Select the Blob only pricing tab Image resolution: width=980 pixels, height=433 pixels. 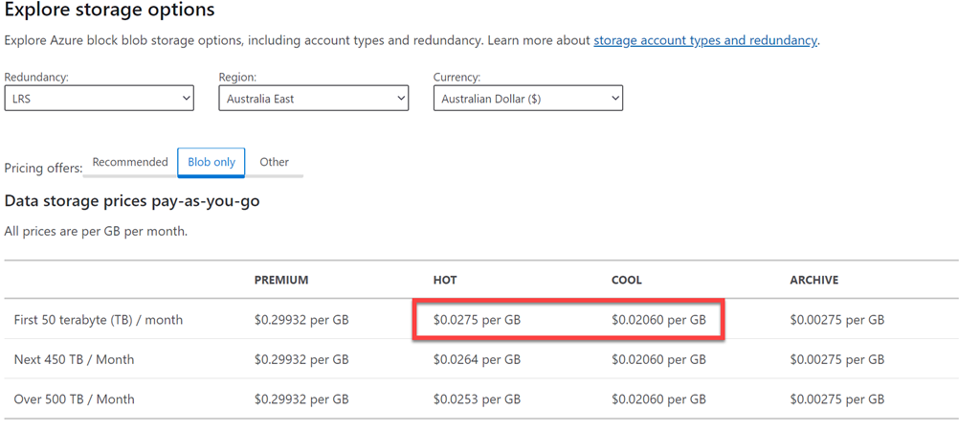pyautogui.click(x=212, y=163)
